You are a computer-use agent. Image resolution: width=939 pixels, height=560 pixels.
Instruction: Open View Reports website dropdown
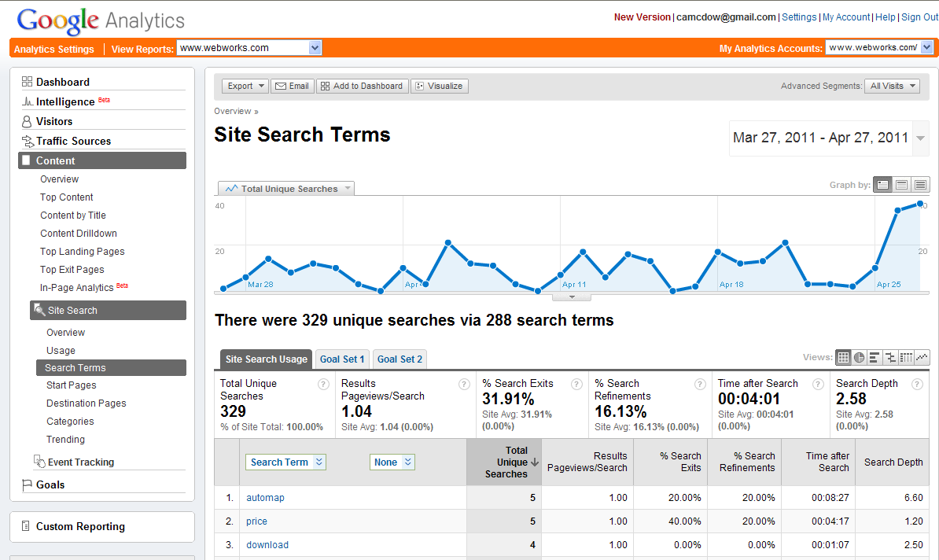tap(249, 48)
